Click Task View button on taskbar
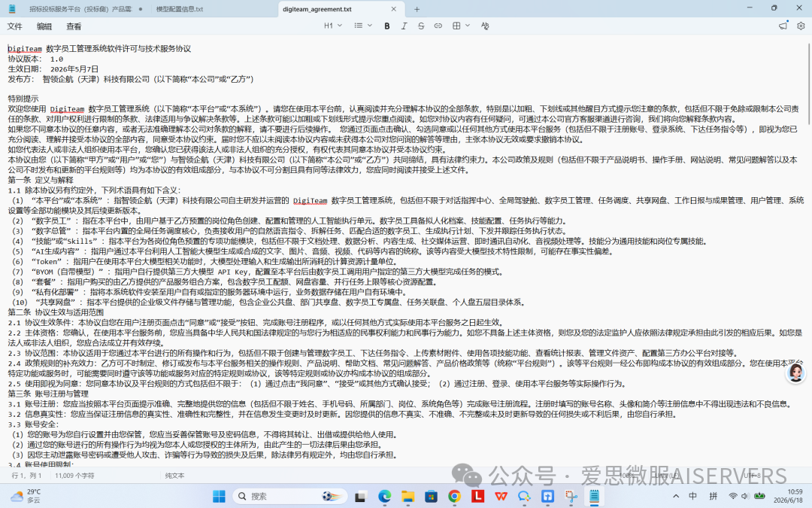Image resolution: width=812 pixels, height=508 pixels. tap(360, 496)
